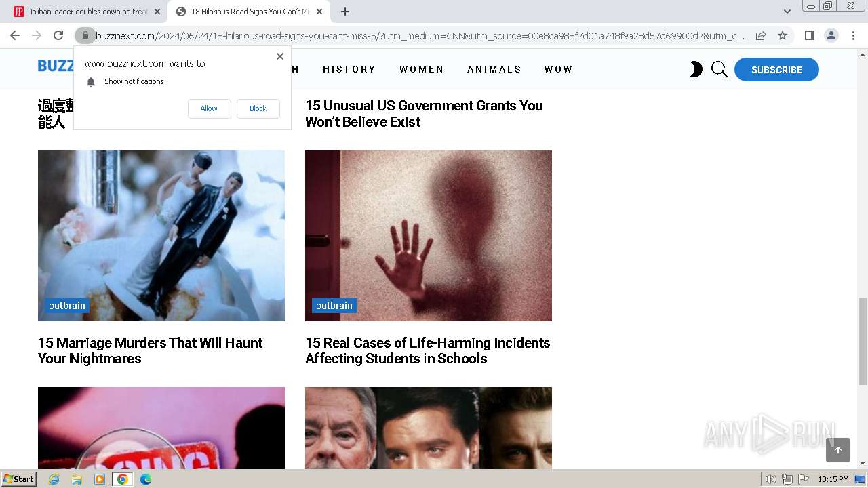868x488 pixels.
Task: Open the Chrome profile avatar
Action: click(x=831, y=35)
